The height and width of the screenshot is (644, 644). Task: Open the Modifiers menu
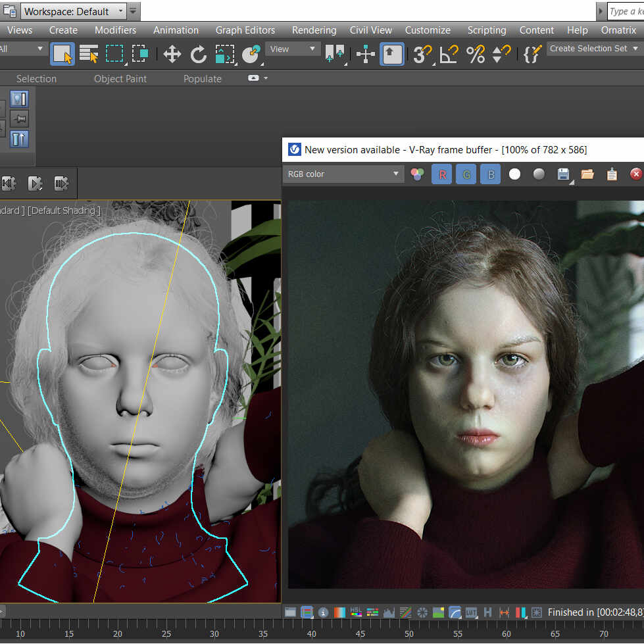pos(115,30)
